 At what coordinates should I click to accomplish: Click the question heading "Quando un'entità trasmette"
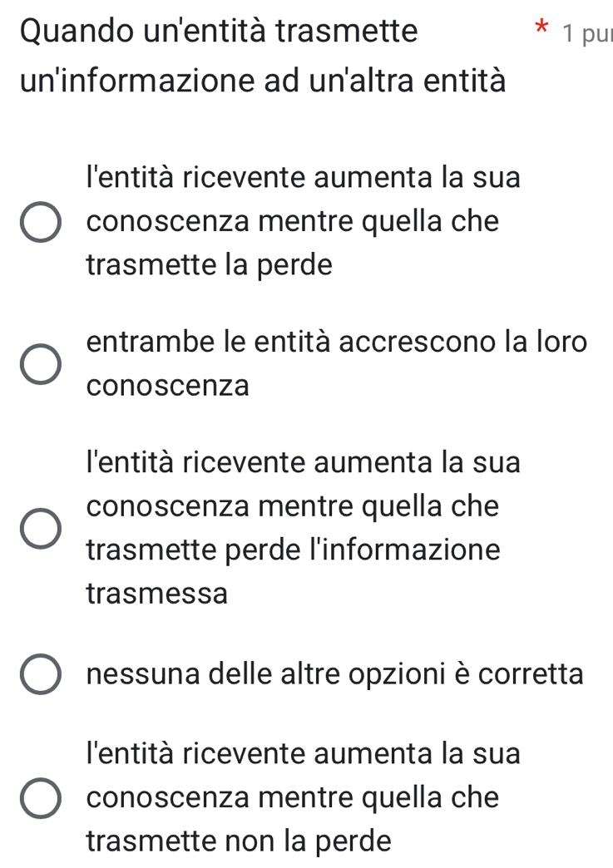point(219,32)
